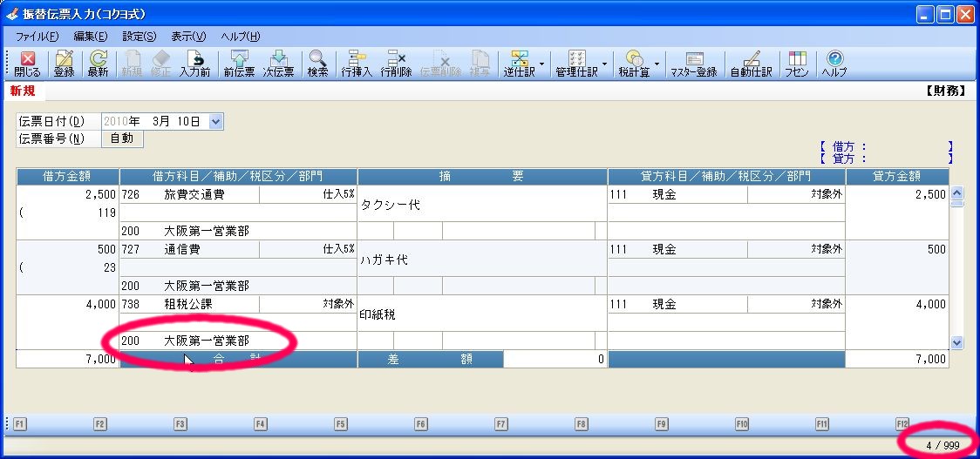
Task: Click the F3 function key button
Action: [x=180, y=424]
